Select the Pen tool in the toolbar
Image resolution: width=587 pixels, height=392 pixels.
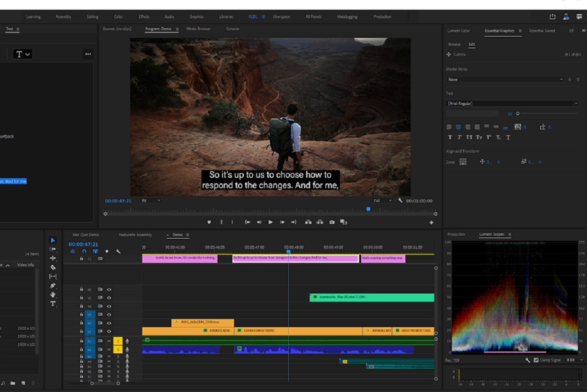click(x=53, y=286)
